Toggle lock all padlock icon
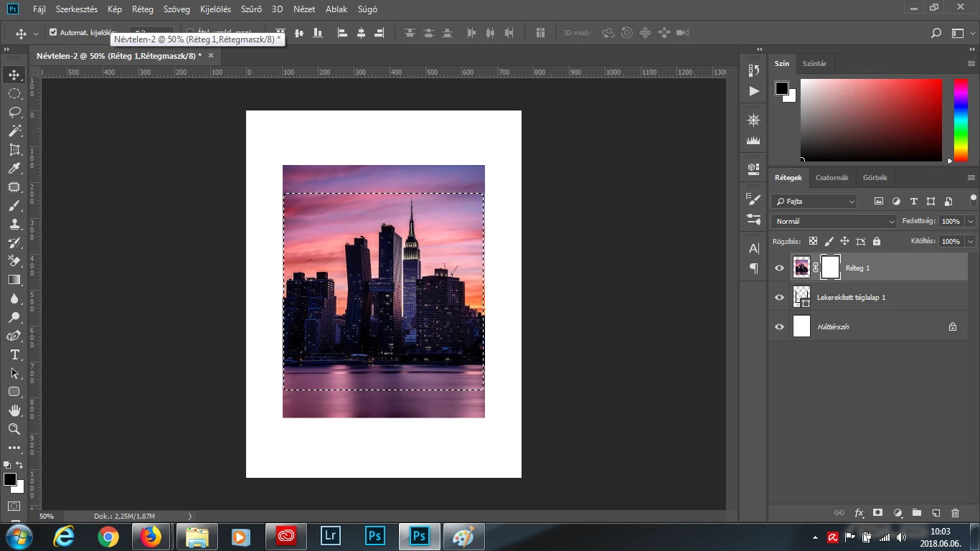This screenshot has height=551, width=980. [877, 242]
